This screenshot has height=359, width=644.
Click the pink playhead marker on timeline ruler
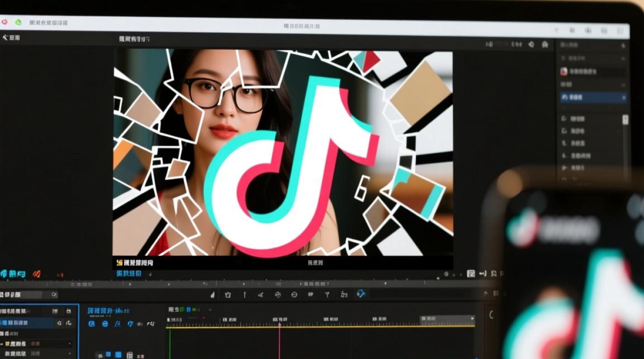[x=279, y=325]
